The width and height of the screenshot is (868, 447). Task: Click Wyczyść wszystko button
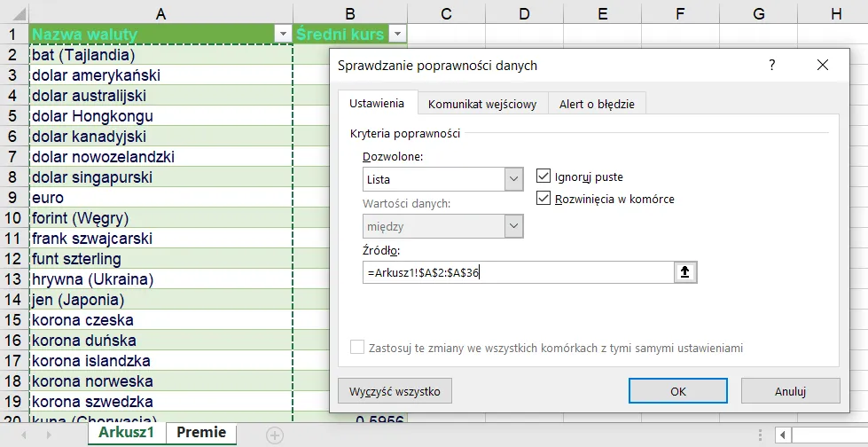click(395, 391)
